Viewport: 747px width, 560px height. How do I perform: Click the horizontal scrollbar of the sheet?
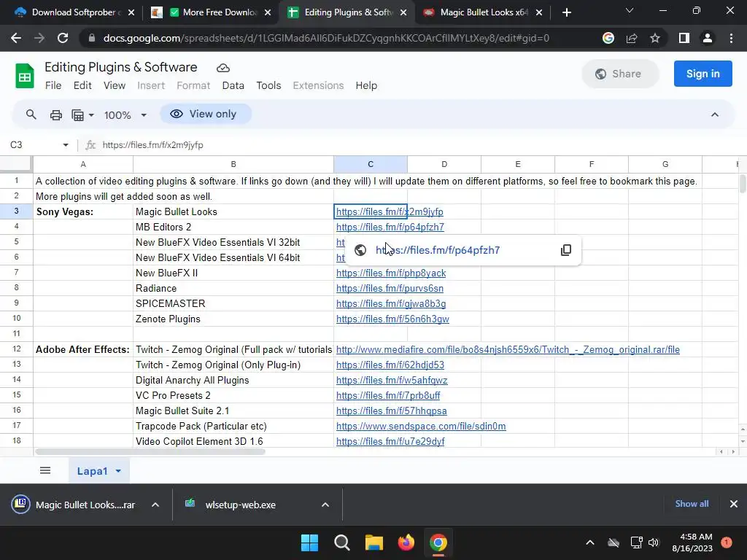pyautogui.click(x=150, y=451)
